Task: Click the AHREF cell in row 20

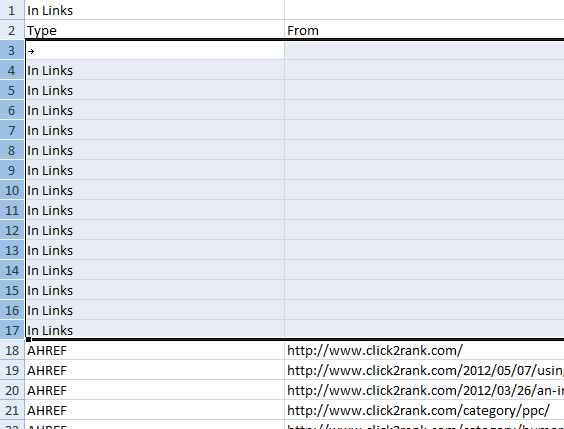Action: (155, 390)
